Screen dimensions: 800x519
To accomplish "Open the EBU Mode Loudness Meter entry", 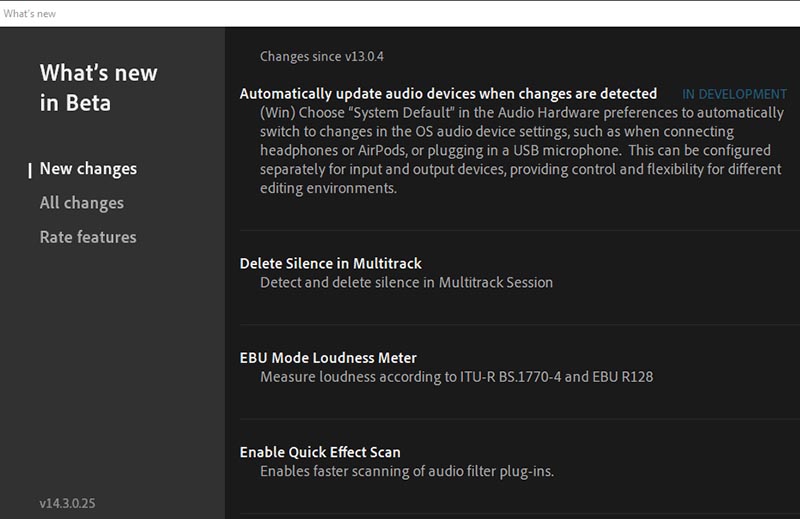I will coord(328,358).
